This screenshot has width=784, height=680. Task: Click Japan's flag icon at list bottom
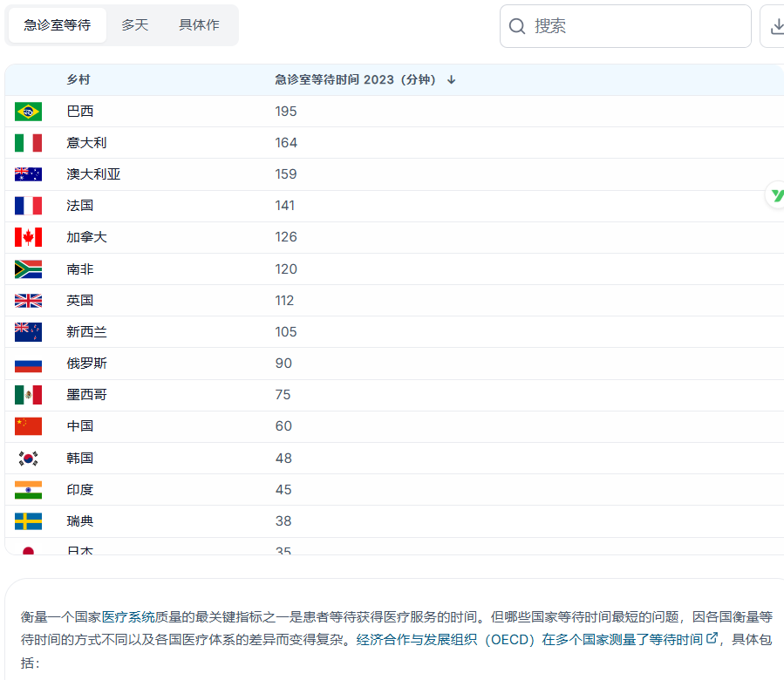coord(26,548)
